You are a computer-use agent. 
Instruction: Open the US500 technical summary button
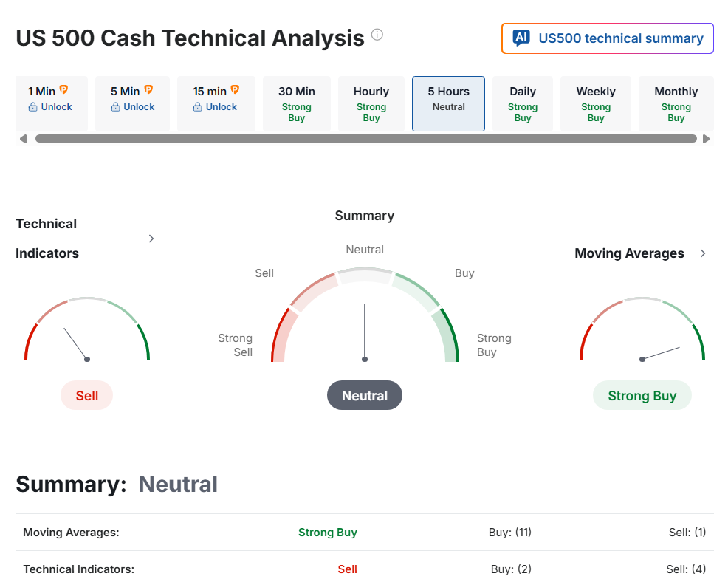[608, 38]
